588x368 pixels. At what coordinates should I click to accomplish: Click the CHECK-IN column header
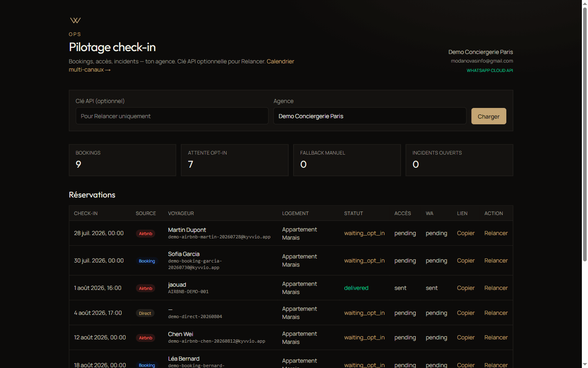tap(86, 213)
